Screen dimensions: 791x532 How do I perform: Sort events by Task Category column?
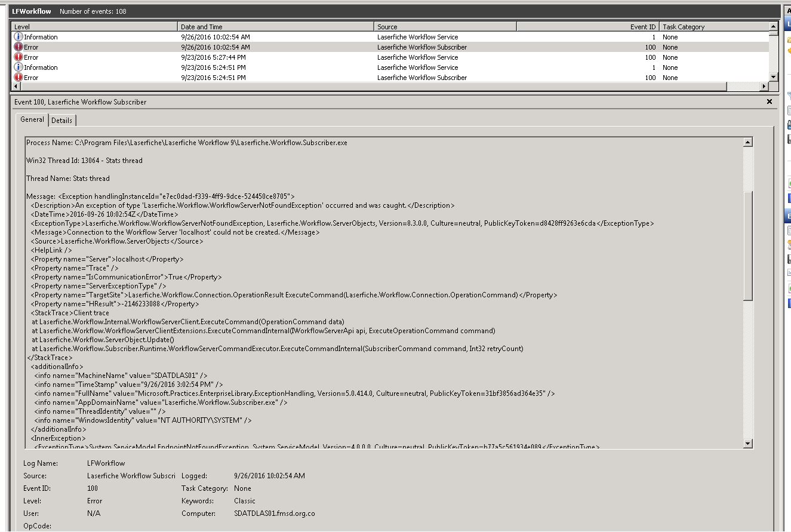click(x=714, y=27)
